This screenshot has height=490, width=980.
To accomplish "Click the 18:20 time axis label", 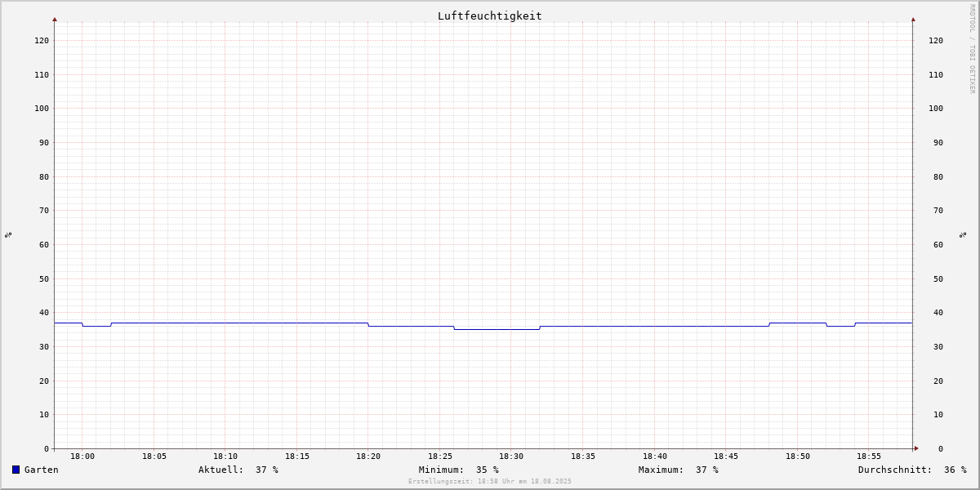I will click(x=368, y=457).
